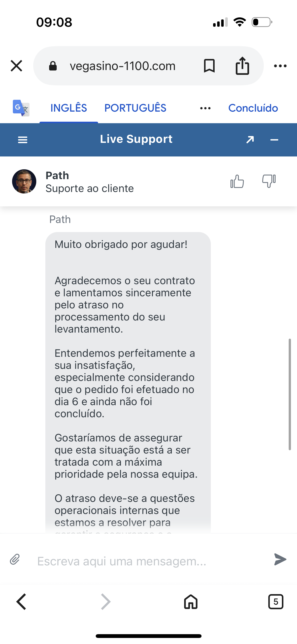
Task: Tap agent Path's avatar photo
Action: (24, 181)
